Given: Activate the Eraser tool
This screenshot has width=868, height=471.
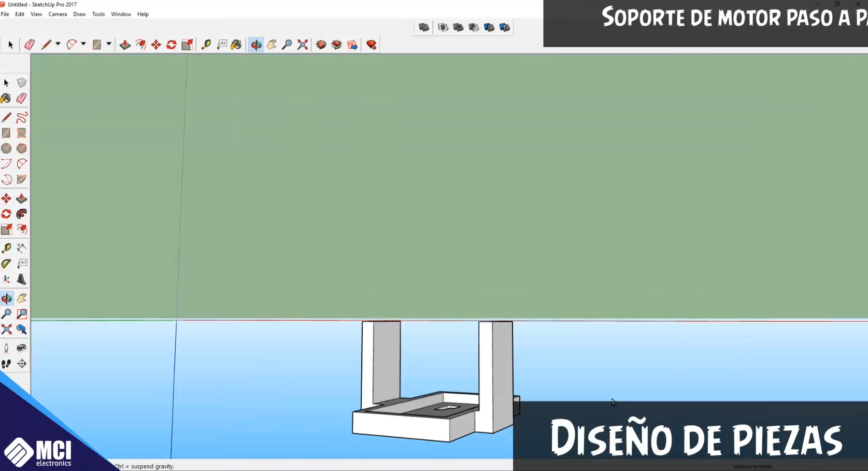Looking at the screenshot, I should pyautogui.click(x=29, y=45).
